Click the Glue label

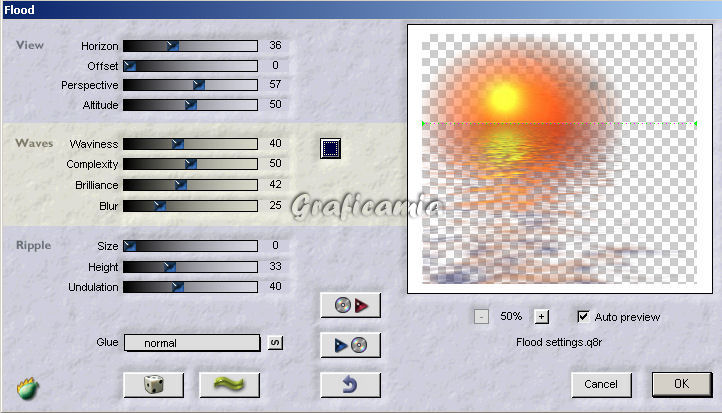click(107, 343)
